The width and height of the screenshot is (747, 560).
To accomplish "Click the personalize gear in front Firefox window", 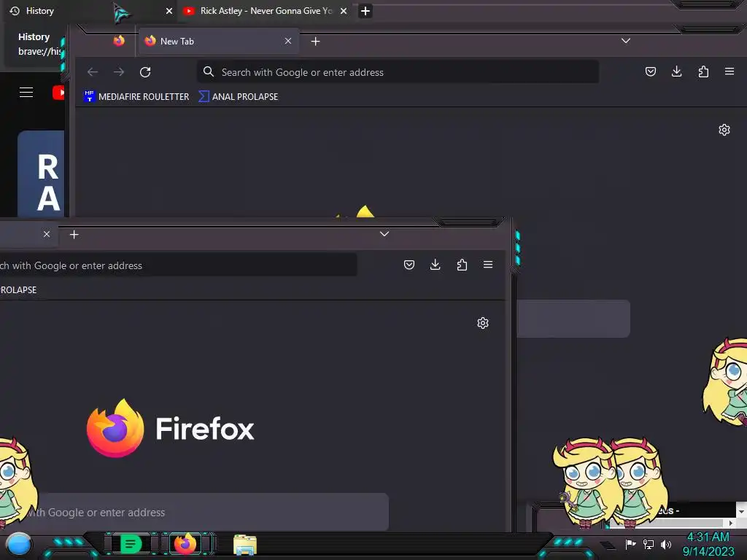I will coord(483,323).
